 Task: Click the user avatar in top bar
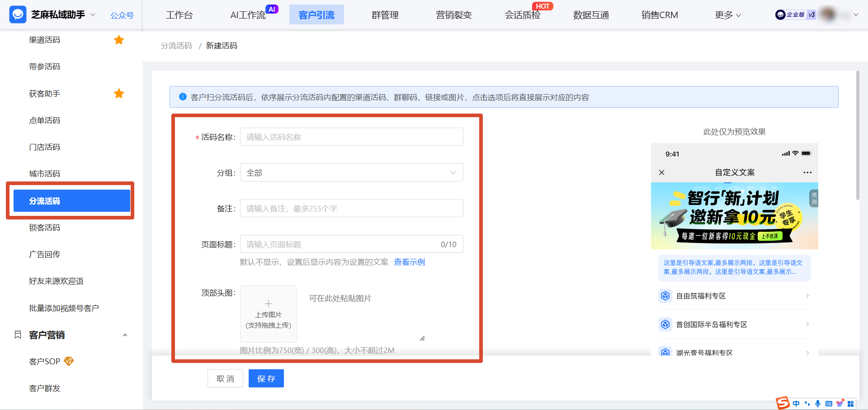829,14
